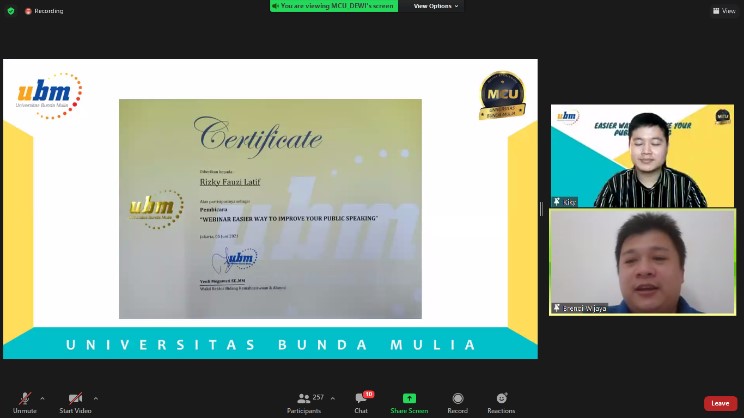Click the webinar title text on certificate
The image size is (744, 418).
pos(289,219)
